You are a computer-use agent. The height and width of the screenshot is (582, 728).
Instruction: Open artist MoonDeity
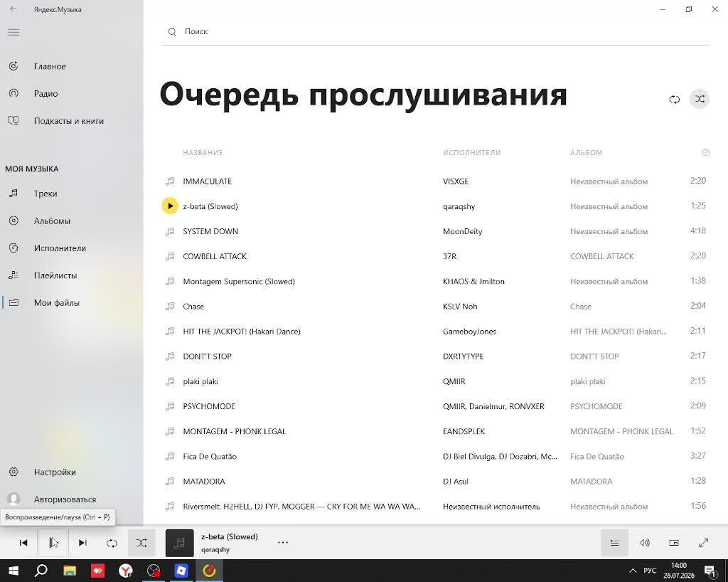(x=462, y=231)
